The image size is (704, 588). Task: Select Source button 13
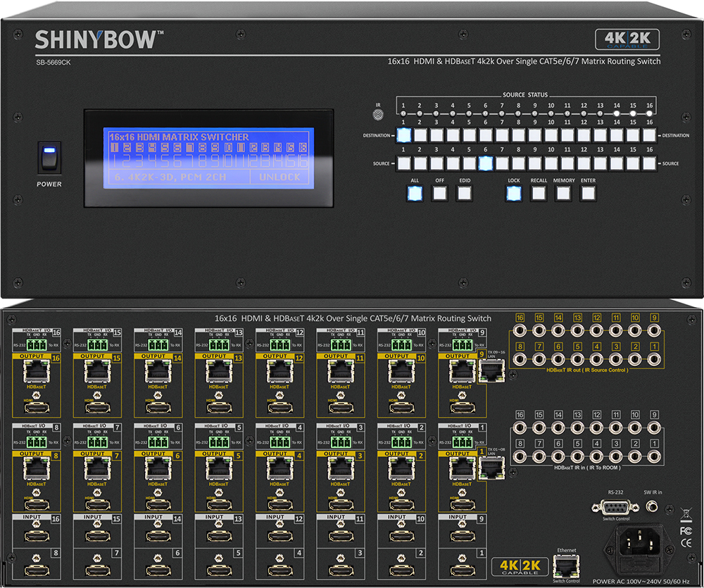coord(601,163)
